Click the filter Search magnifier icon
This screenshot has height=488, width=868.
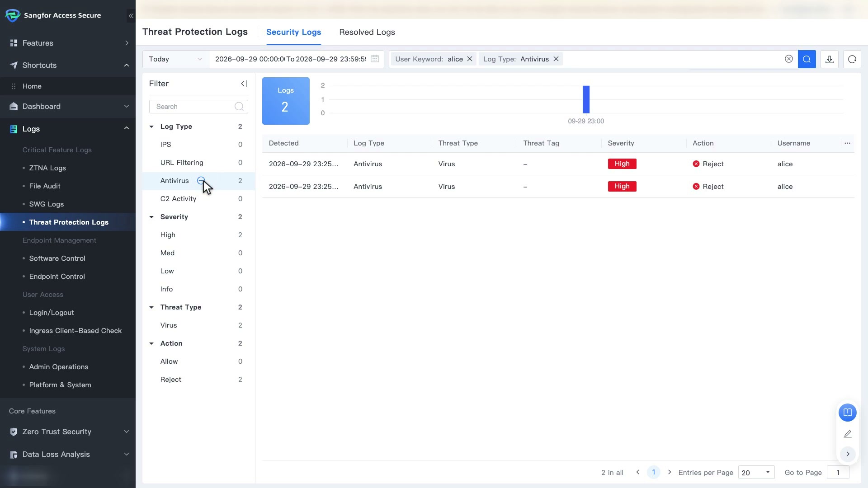(239, 106)
